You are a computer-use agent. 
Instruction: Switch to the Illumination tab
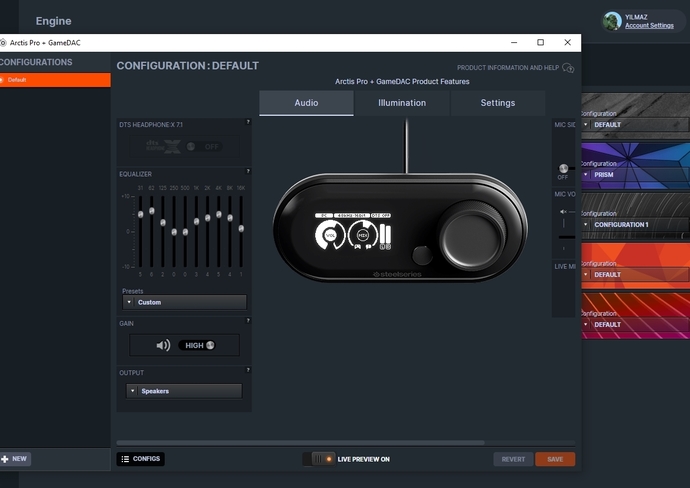[x=402, y=103]
